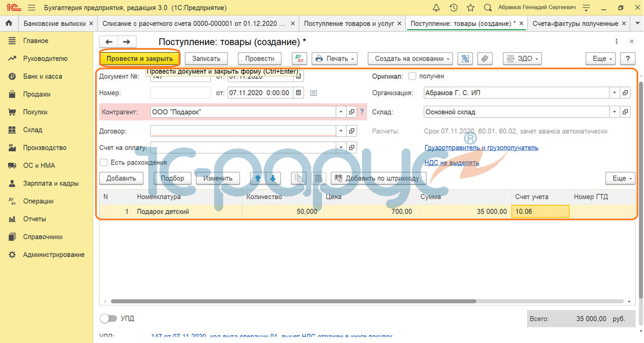This screenshot has height=343, width=644.
Task: Open document structure icon next to Создать на основании
Action: (x=465, y=59)
